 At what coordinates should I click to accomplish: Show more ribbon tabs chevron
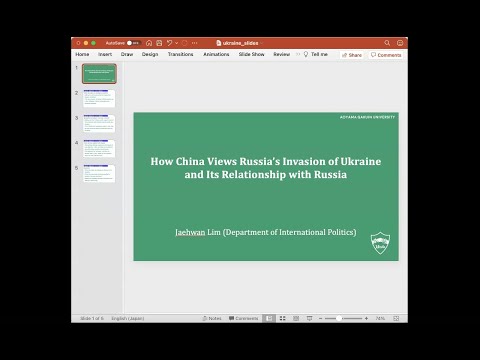[x=298, y=54]
